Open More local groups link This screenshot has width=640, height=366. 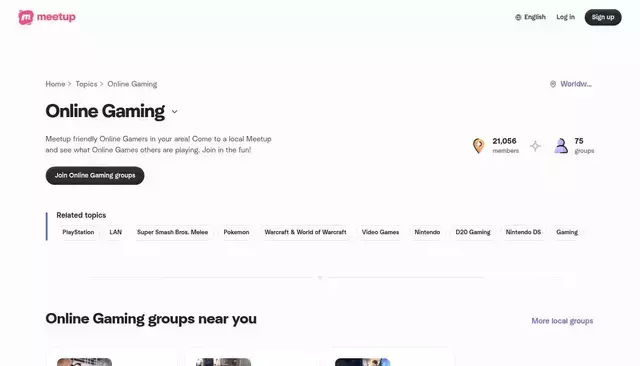(x=562, y=321)
